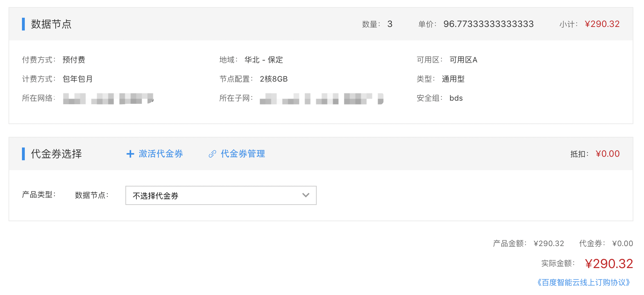Open the 代金券管理 link text
Screen dimensions: 644x295
click(243, 154)
